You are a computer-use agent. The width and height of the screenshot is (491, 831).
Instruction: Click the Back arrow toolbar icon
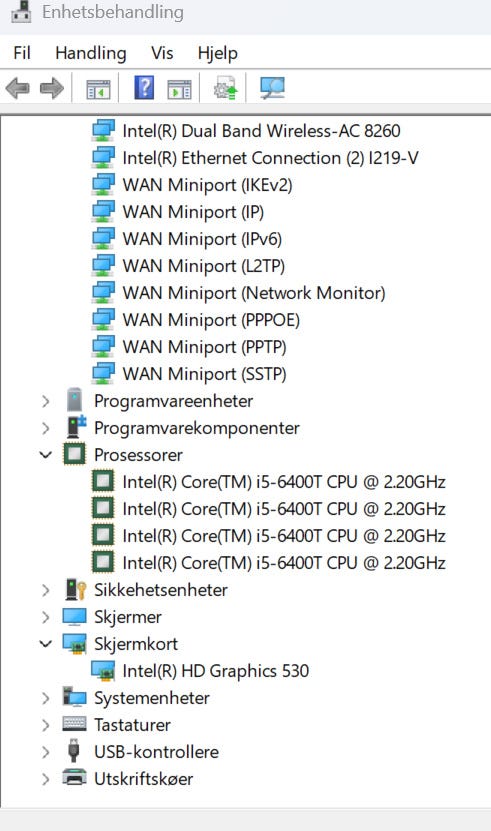[18, 88]
